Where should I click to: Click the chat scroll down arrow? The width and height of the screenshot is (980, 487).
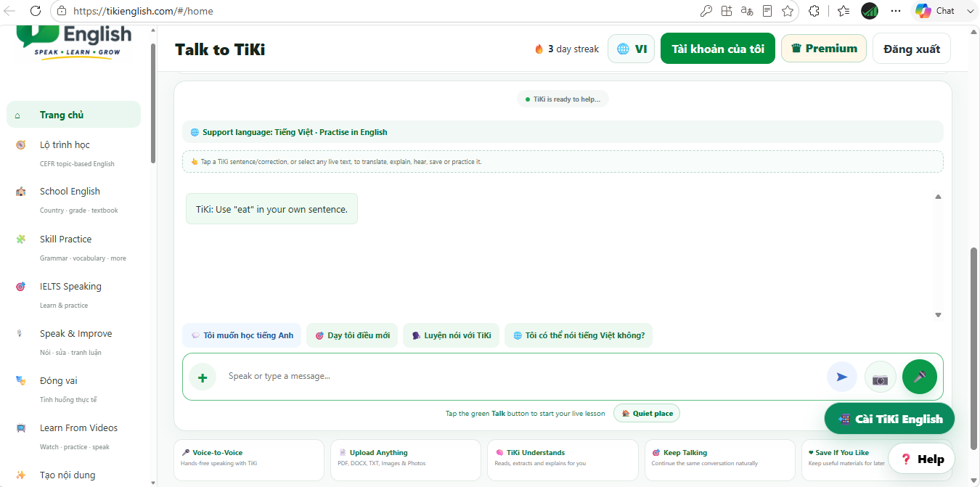click(938, 315)
